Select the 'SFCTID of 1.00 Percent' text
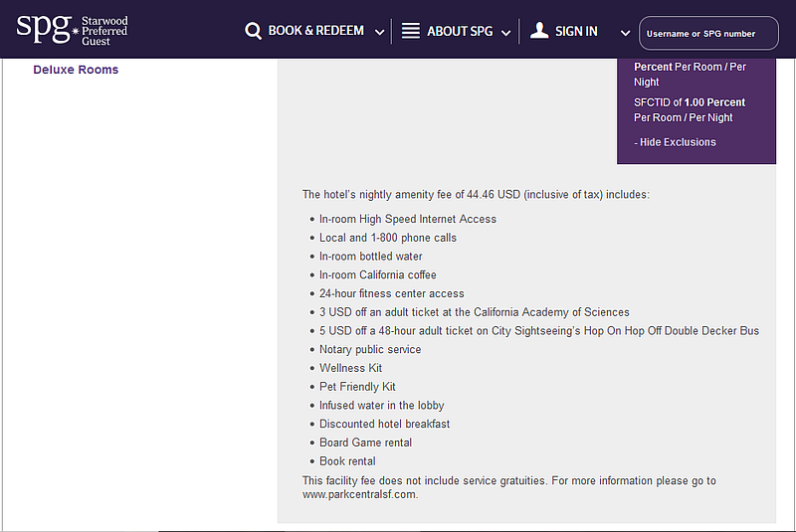This screenshot has width=796, height=532. pyautogui.click(x=690, y=102)
